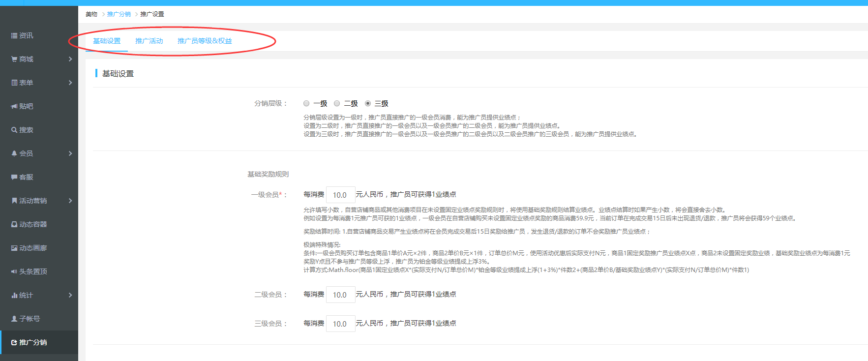Open the 推广员等级&权益 tab
This screenshot has height=361, width=868.
tap(205, 41)
